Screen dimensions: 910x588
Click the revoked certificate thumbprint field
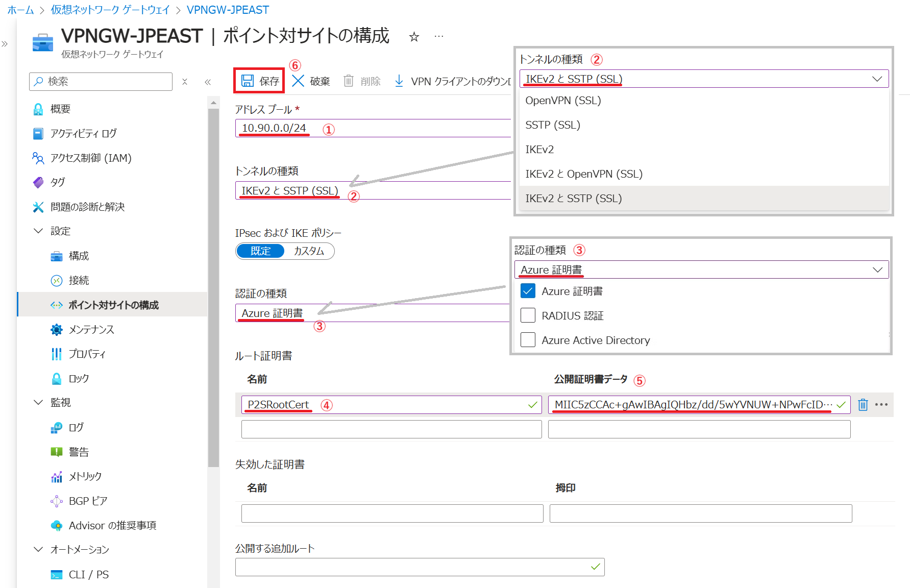pyautogui.click(x=701, y=513)
